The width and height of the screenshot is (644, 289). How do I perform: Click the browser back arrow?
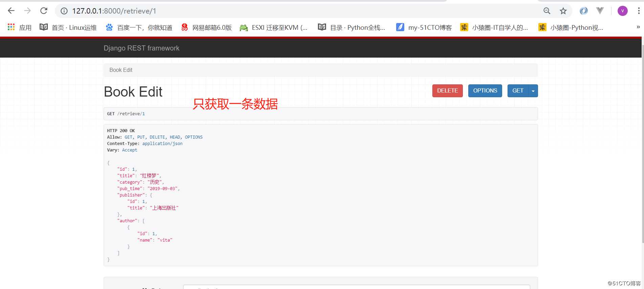coord(11,11)
